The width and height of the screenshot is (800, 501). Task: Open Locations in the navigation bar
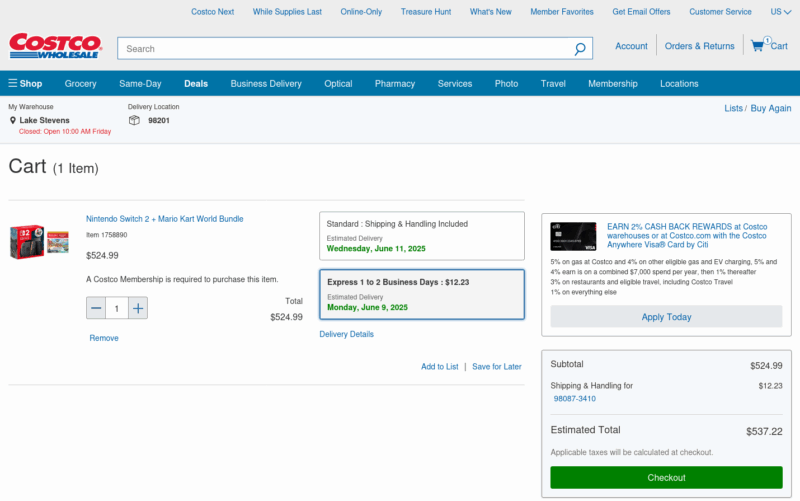[679, 84]
